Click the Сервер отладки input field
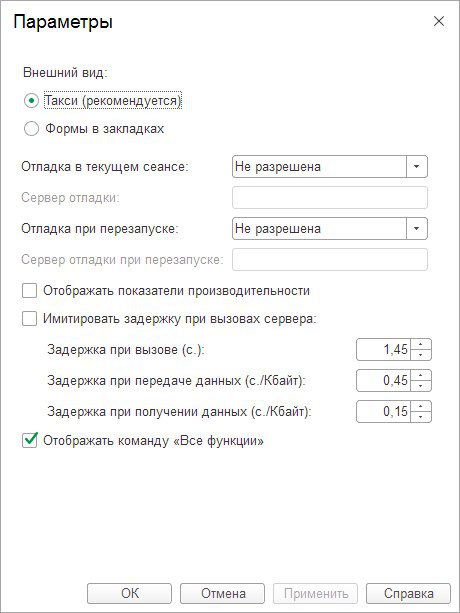The height and width of the screenshot is (613, 460). point(330,197)
